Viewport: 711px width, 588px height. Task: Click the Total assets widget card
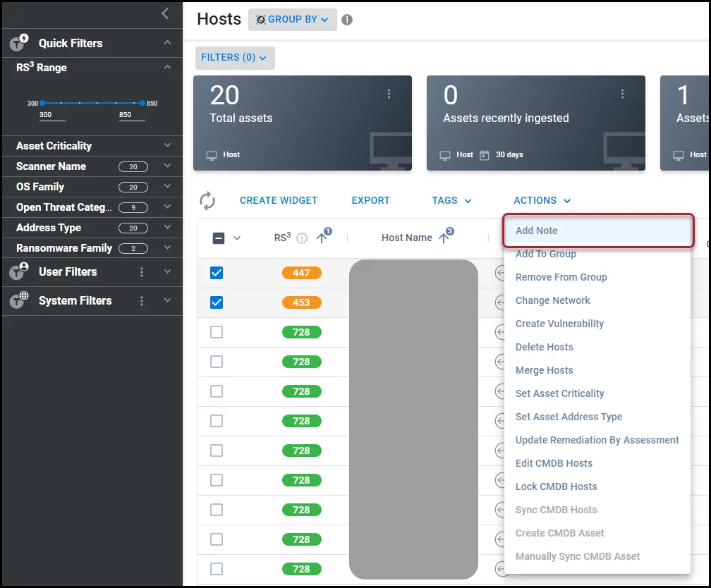pyautogui.click(x=303, y=123)
